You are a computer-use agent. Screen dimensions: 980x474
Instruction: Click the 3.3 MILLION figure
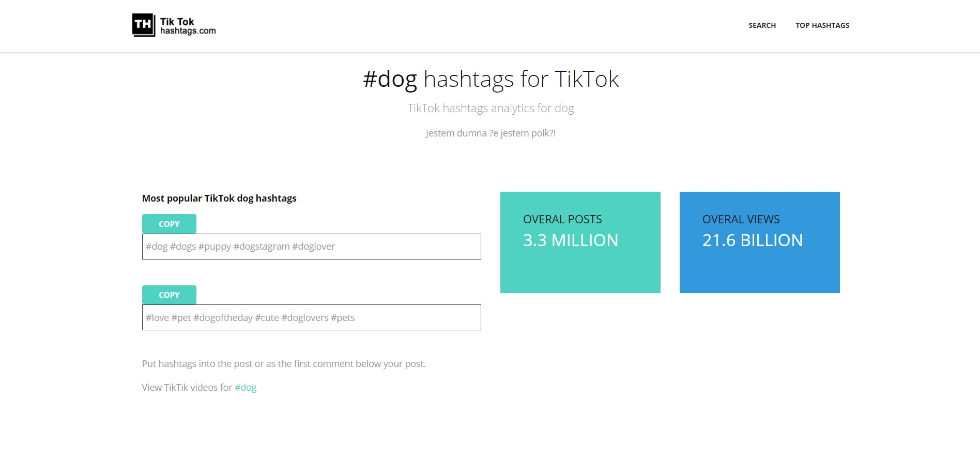pyautogui.click(x=571, y=240)
